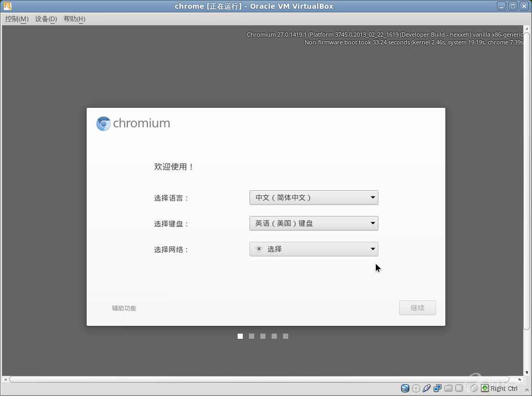
Task: Click the optical disc status icon
Action: 416,388
